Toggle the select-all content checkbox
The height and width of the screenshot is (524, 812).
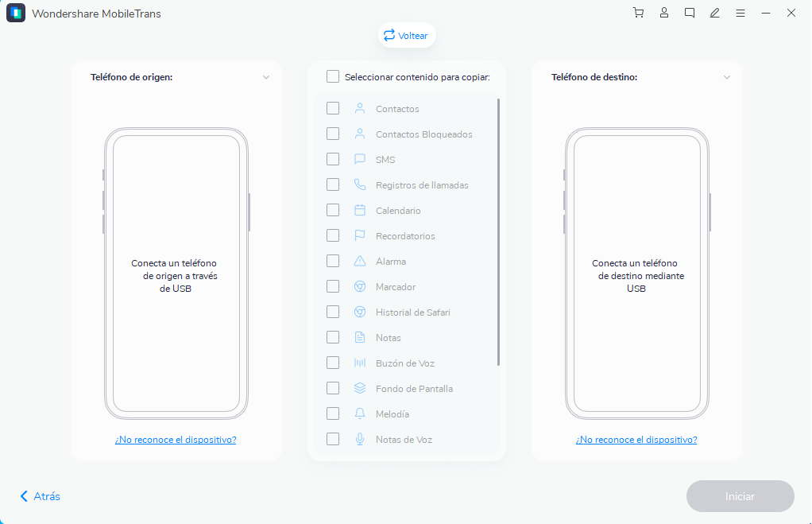pyautogui.click(x=333, y=77)
